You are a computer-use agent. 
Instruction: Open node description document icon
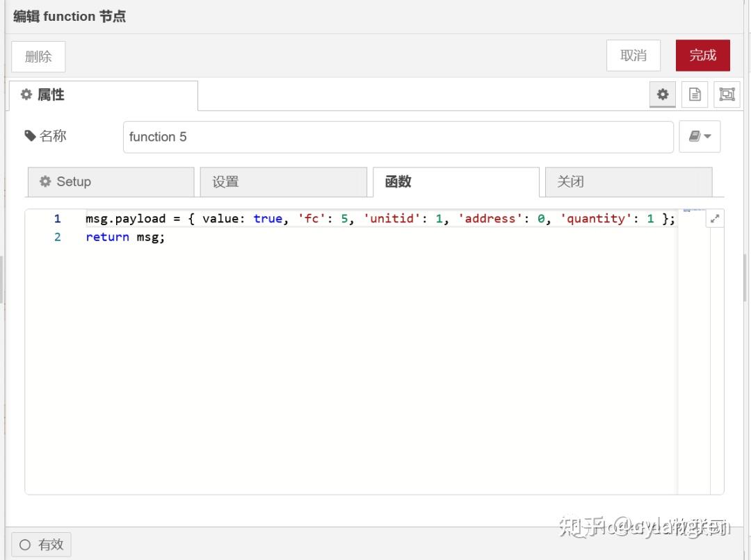coord(695,94)
